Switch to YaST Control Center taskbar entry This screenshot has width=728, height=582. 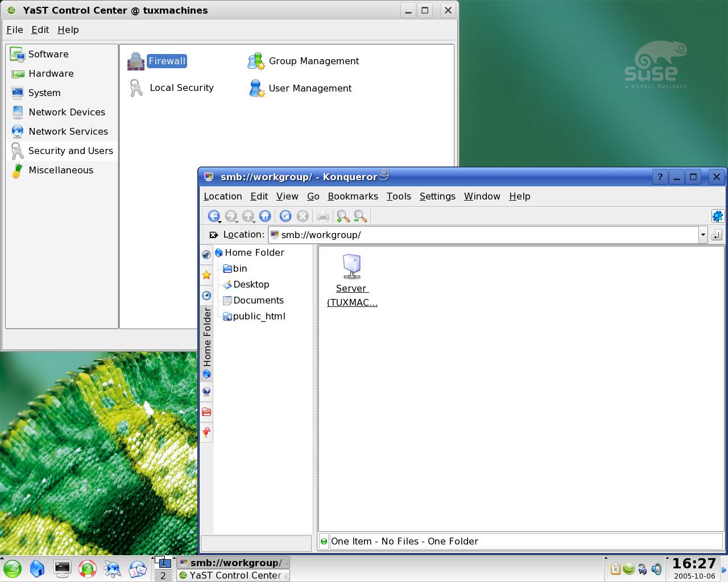tap(233, 575)
